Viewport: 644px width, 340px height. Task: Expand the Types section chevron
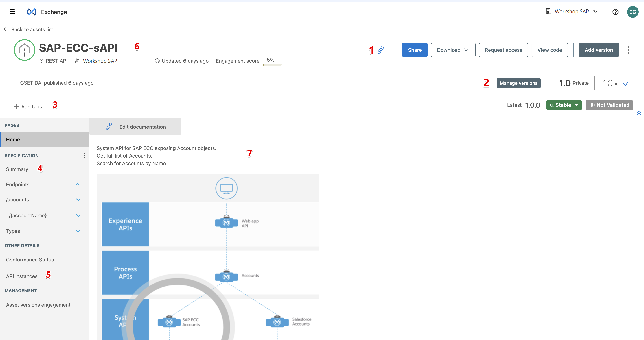click(78, 231)
